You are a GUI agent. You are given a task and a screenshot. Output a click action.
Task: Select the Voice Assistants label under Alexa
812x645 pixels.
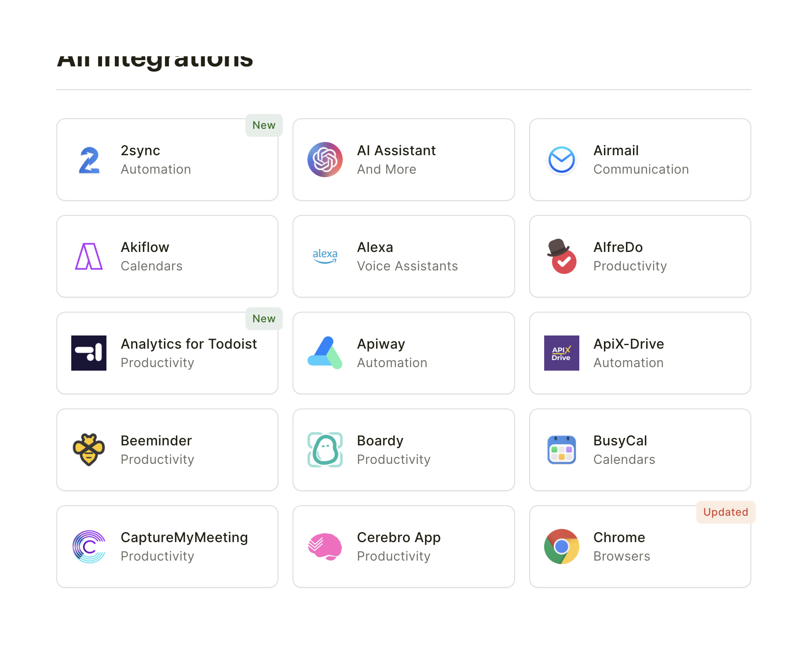(407, 266)
